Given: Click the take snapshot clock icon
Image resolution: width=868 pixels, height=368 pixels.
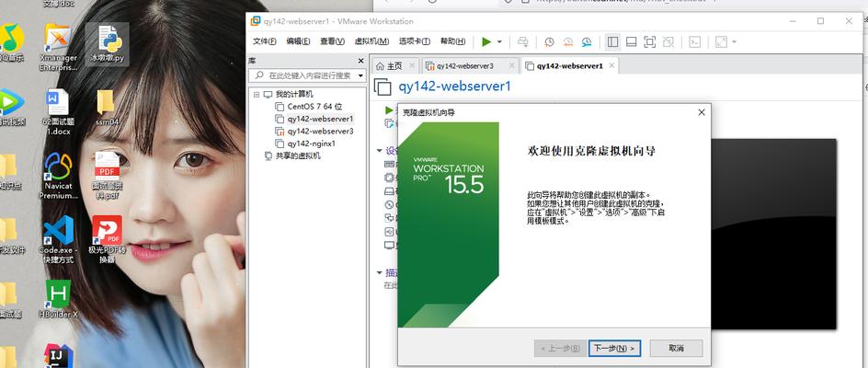Looking at the screenshot, I should [549, 41].
